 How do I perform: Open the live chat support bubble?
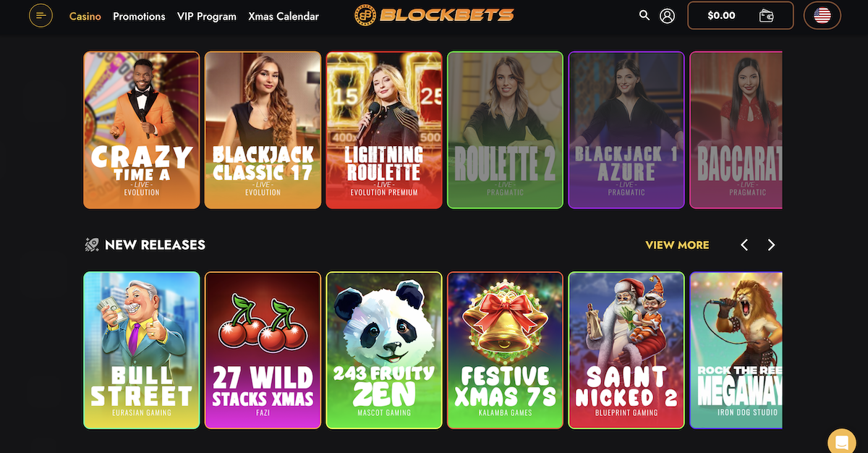click(x=841, y=442)
